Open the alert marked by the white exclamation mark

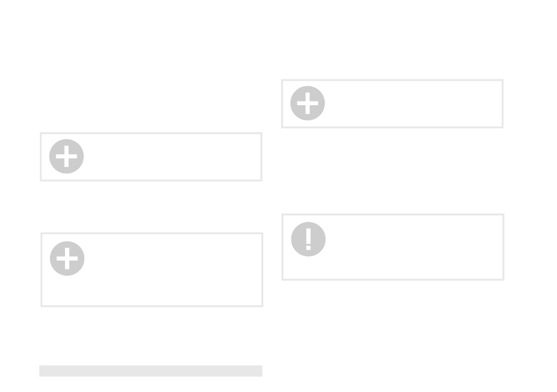click(x=308, y=239)
